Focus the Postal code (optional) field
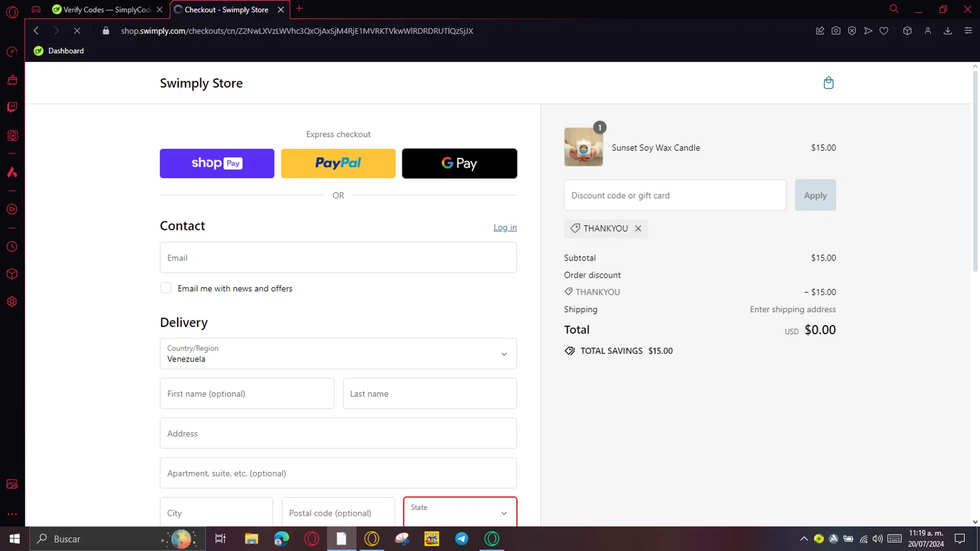Screen dimensions: 980x551 point(338,512)
